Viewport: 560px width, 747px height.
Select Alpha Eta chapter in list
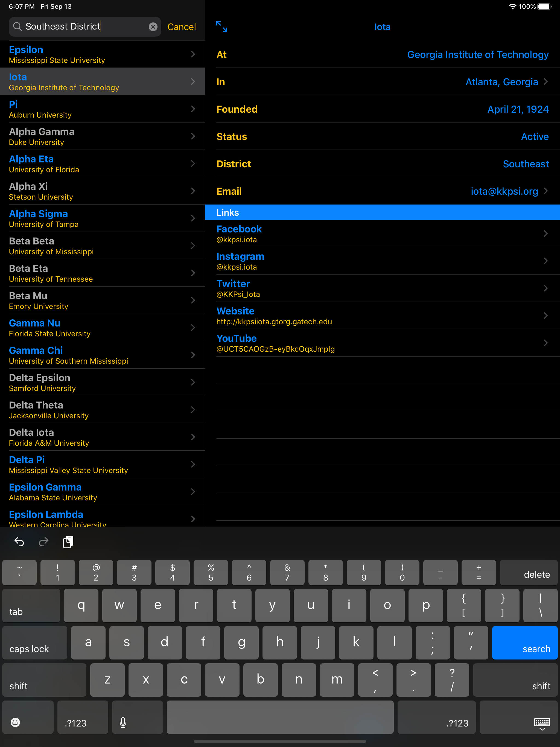pos(102,164)
